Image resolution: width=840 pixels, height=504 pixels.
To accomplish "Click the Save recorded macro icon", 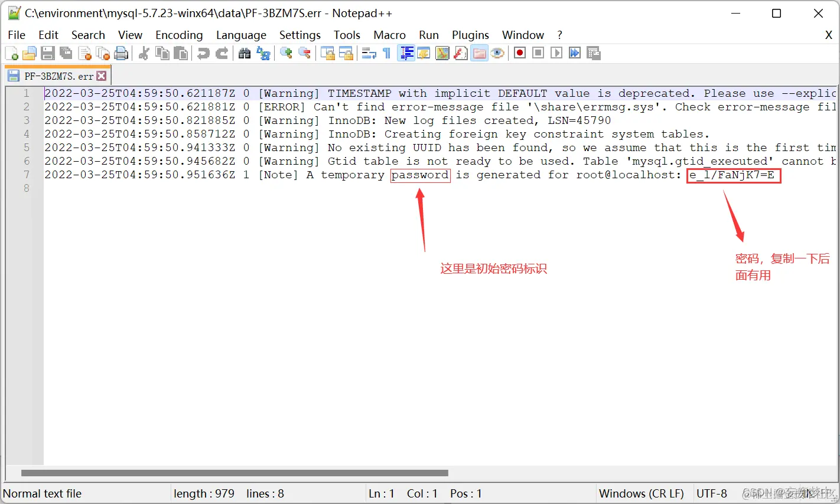I will (593, 54).
